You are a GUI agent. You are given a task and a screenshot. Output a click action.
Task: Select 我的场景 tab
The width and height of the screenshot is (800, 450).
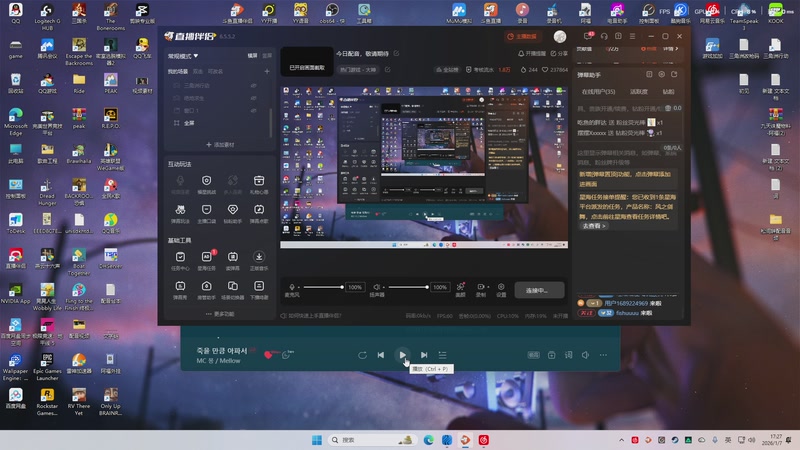click(178, 71)
